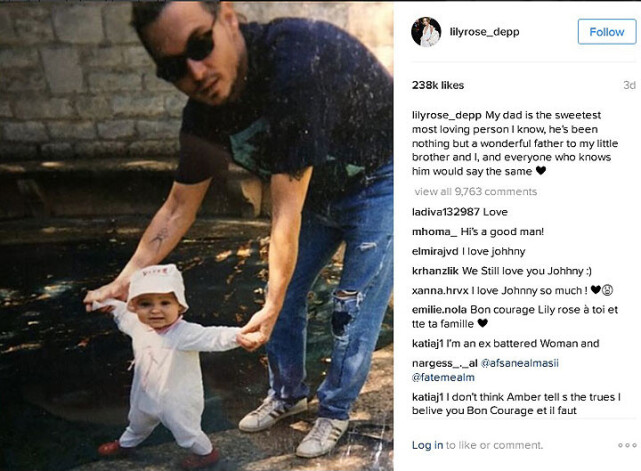Click the lilyrose_depp profile avatar

point(426,32)
